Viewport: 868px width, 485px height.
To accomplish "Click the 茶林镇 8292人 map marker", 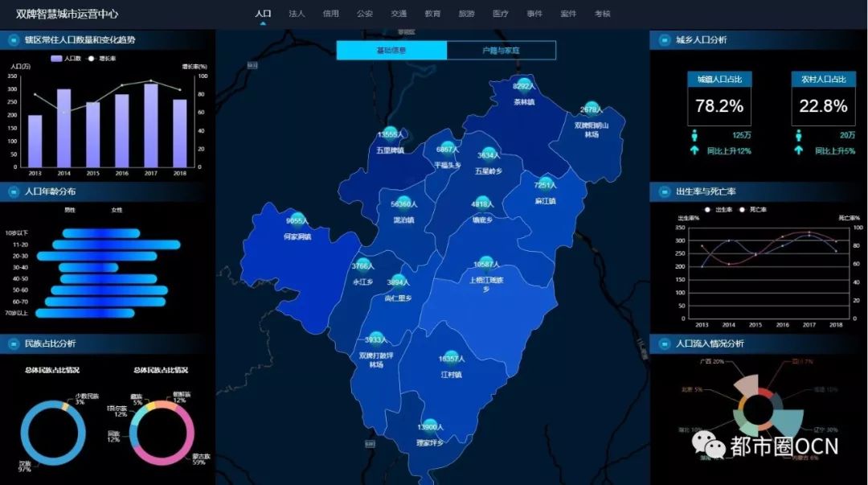I will 524,85.
